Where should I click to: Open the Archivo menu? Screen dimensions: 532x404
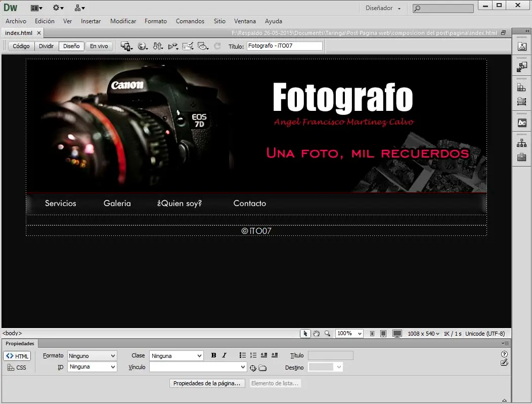pos(16,21)
